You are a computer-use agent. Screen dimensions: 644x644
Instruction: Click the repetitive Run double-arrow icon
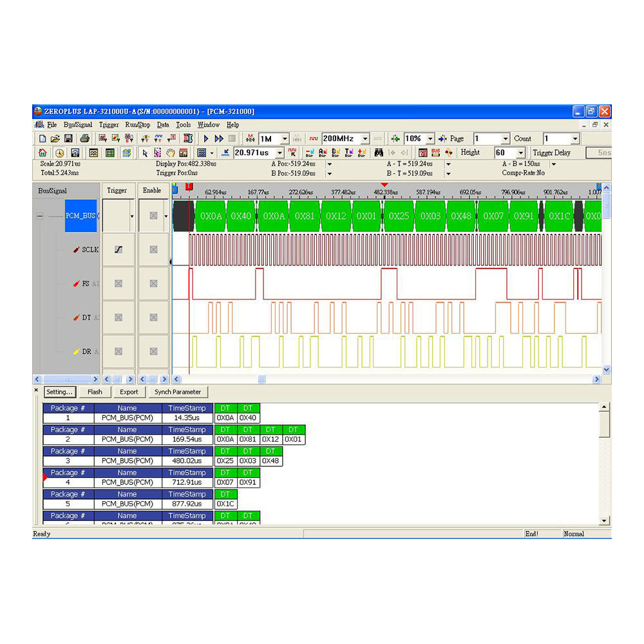pos(218,138)
